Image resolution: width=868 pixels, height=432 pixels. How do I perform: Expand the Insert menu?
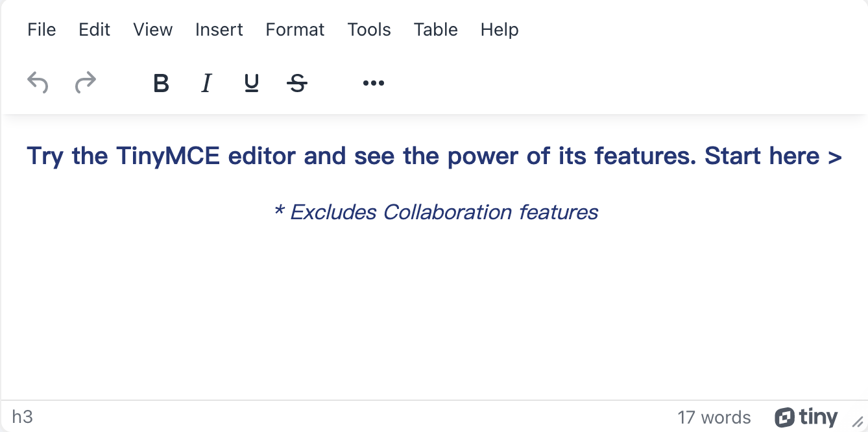tap(219, 30)
